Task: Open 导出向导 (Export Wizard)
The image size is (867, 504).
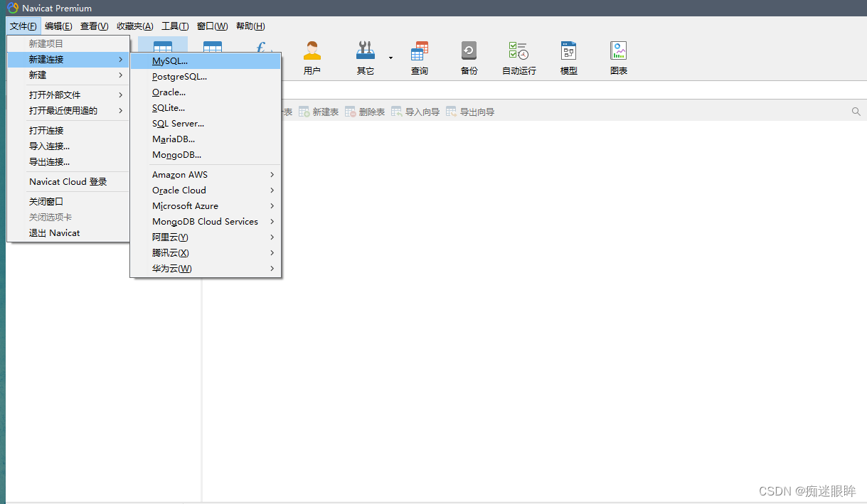Action: [470, 112]
